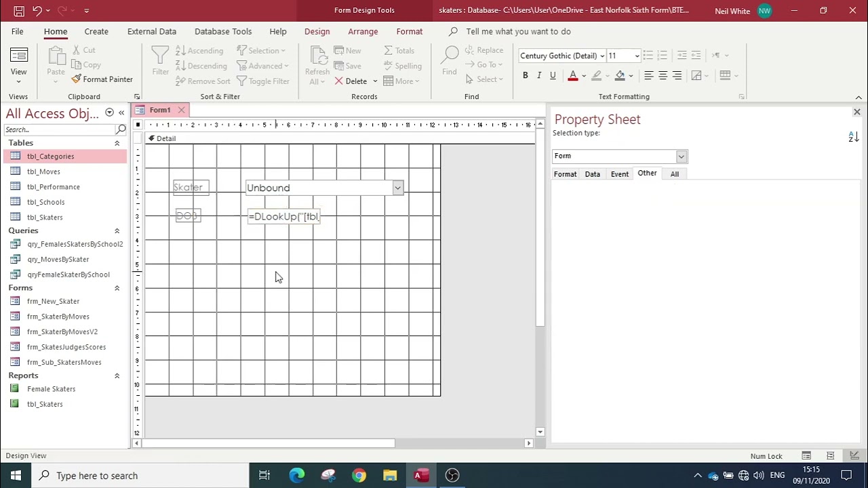Center align text
The width and height of the screenshot is (868, 488).
[663, 75]
